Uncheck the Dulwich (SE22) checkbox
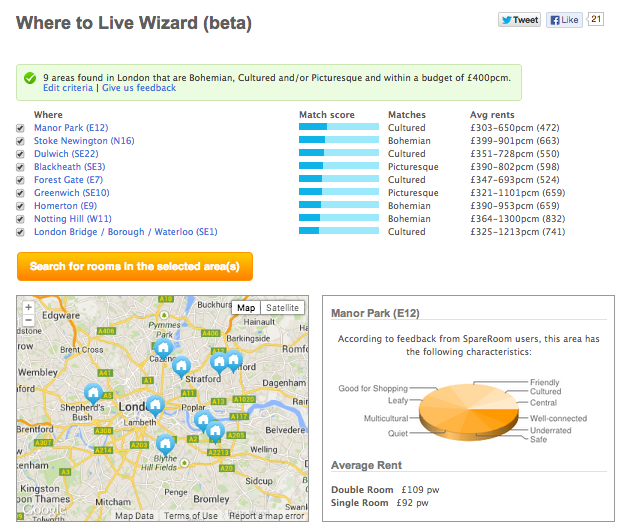Screen dimensions: 631x532 20,154
